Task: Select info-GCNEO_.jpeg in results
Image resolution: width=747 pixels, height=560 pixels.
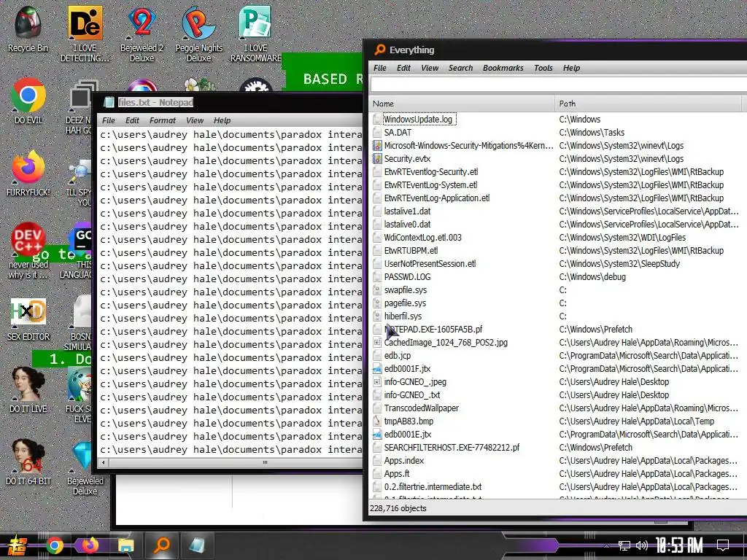Action: pyautogui.click(x=415, y=382)
